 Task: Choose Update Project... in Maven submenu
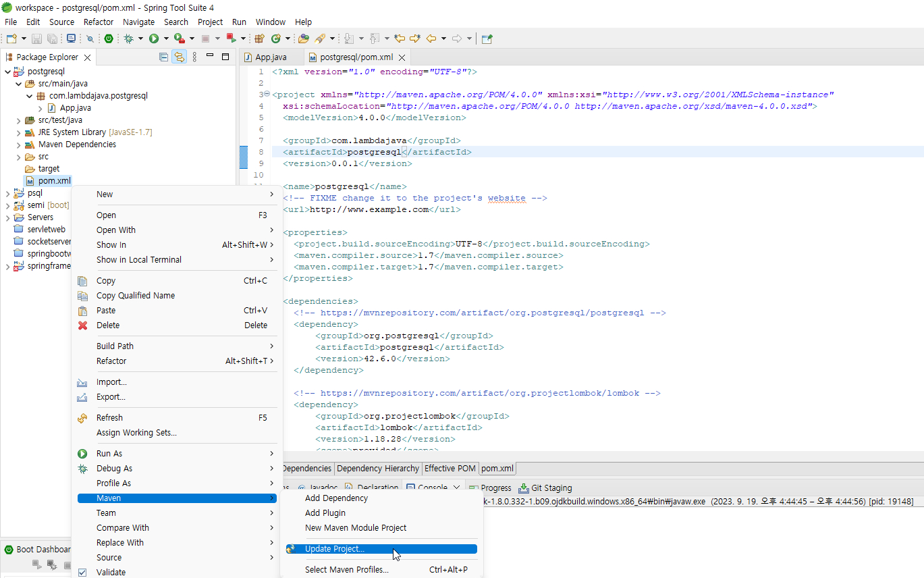click(381, 549)
